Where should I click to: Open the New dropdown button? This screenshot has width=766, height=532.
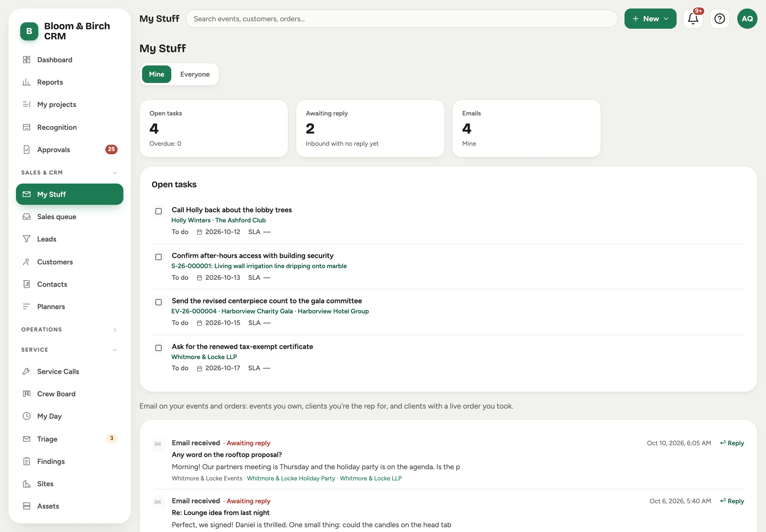click(650, 19)
